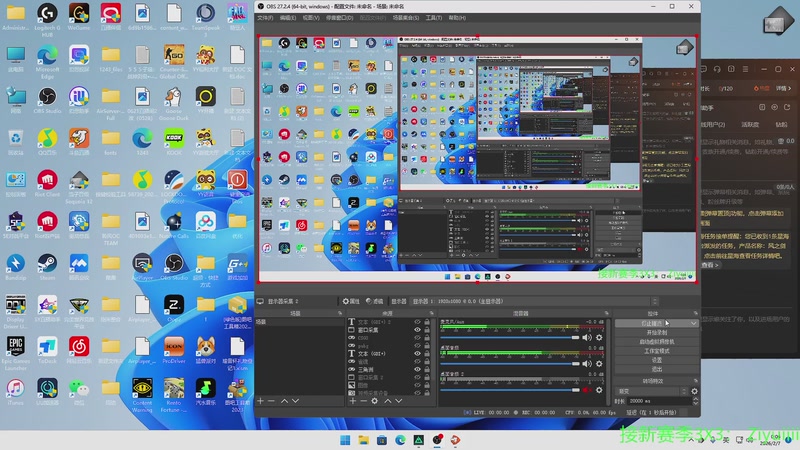800x450 pixels.
Task: Open 桌面音频 channel gear settings
Action: click(x=599, y=364)
